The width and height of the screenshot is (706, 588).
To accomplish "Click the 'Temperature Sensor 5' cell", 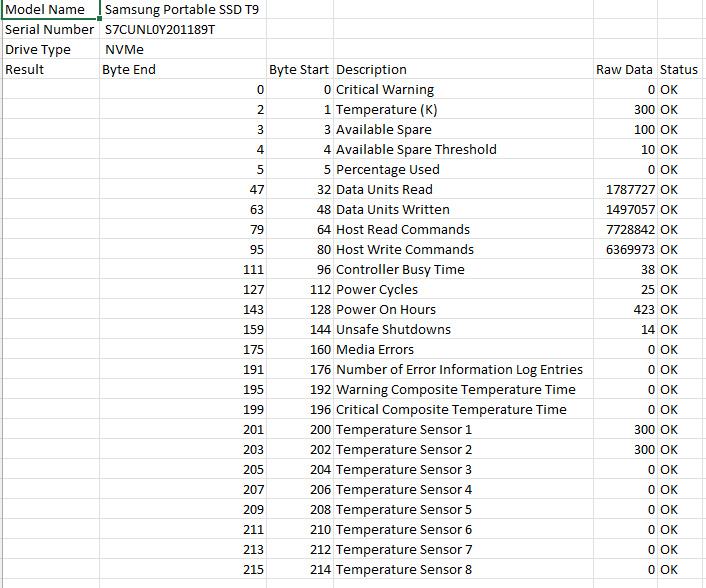I will (463, 509).
